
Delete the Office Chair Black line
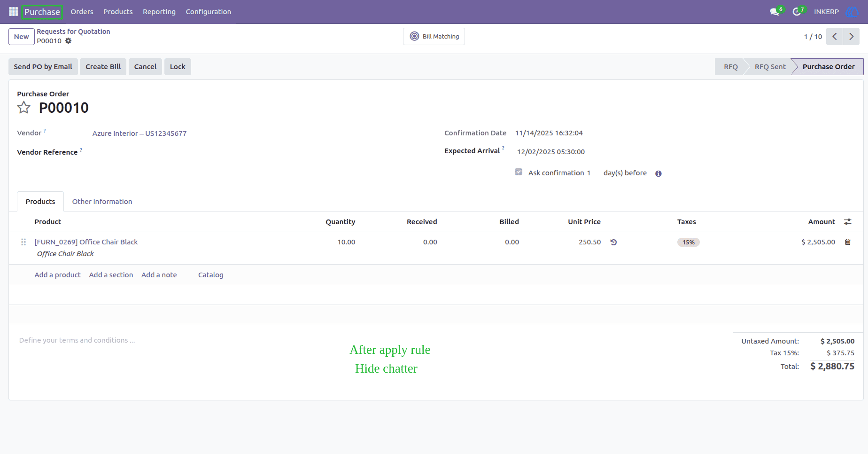tap(848, 242)
